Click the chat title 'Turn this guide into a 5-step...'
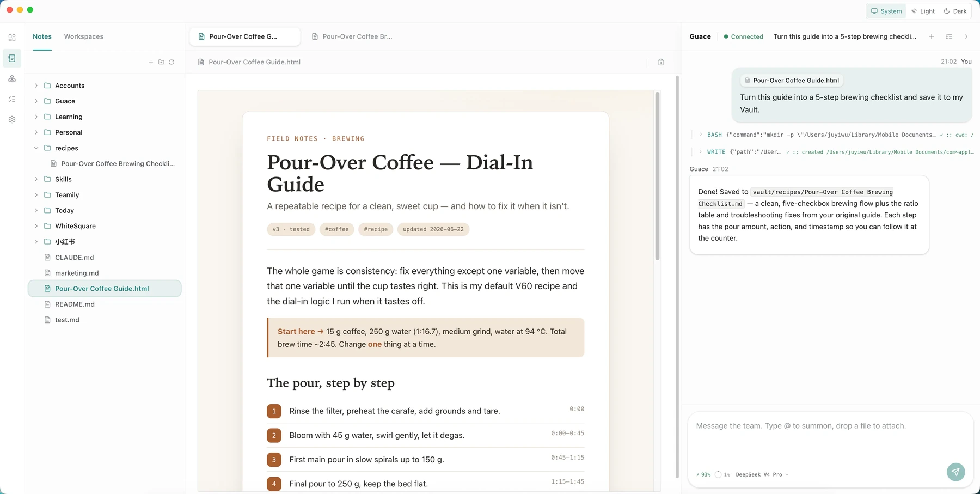Screen dimensions: 980x494 pyautogui.click(x=844, y=36)
